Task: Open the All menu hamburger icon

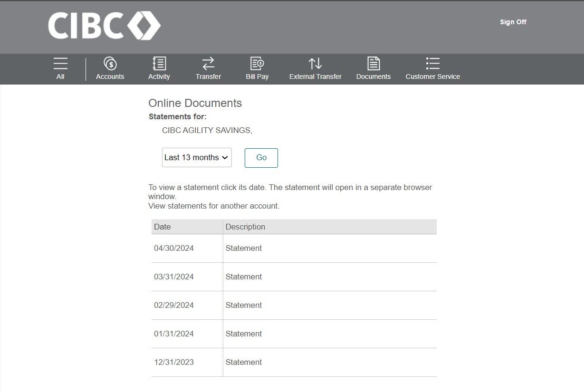Action: 60,63
